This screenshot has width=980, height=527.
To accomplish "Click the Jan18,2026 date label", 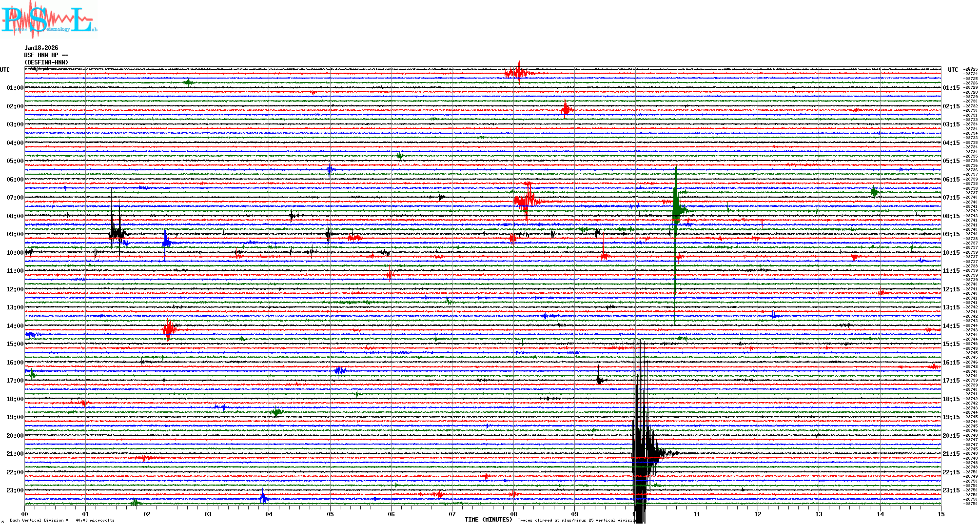I will (41, 48).
